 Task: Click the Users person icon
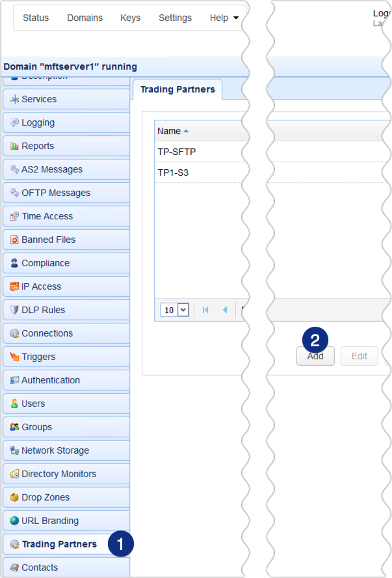pos(14,404)
